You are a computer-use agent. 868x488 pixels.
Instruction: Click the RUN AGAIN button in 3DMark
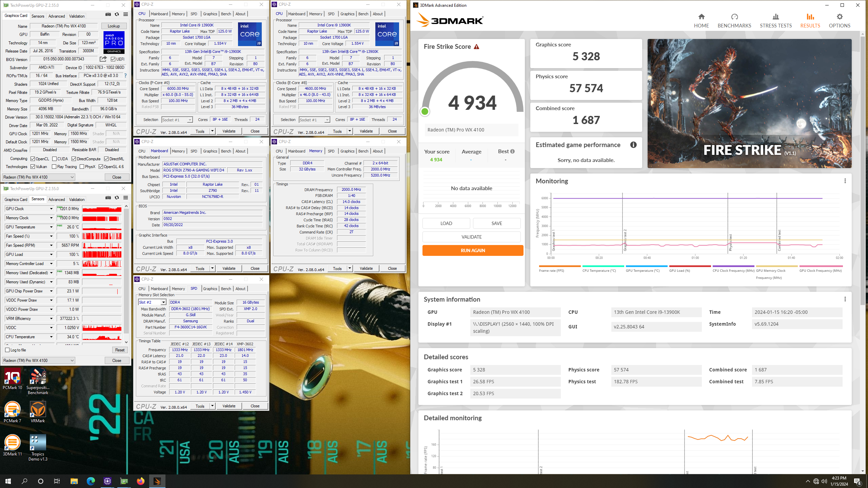[x=473, y=250]
